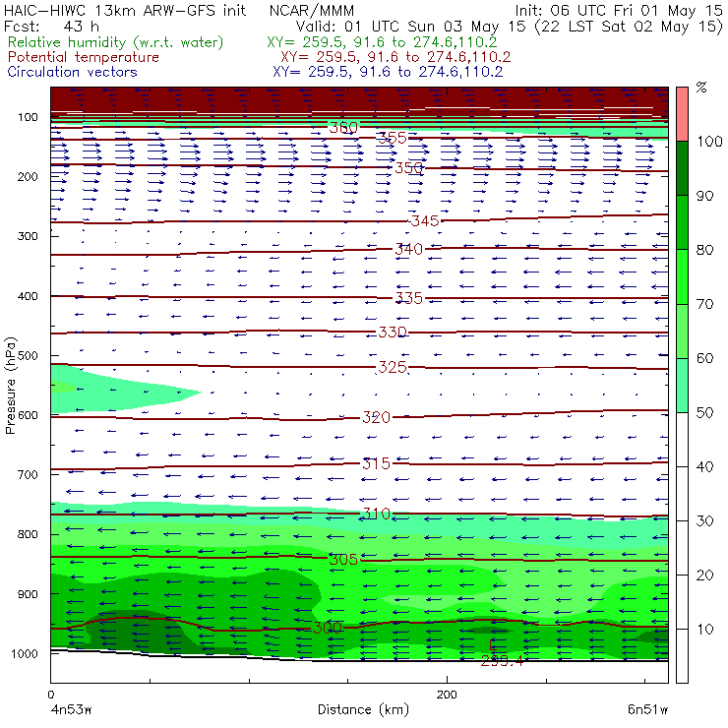Click the 'HAIC-HIWC 13km ARW-GFS init' title
The image size is (728, 728).
pos(124,11)
